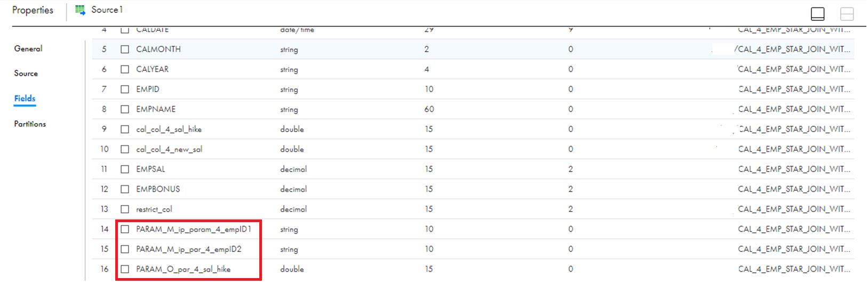Click the cal_col_4_new_sal field name
The image size is (868, 285).
[x=169, y=149]
